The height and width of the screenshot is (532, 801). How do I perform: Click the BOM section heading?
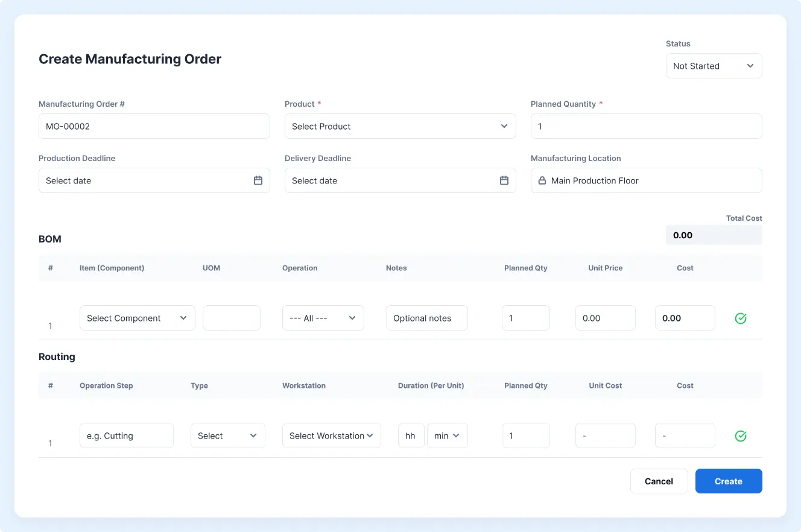(x=50, y=239)
